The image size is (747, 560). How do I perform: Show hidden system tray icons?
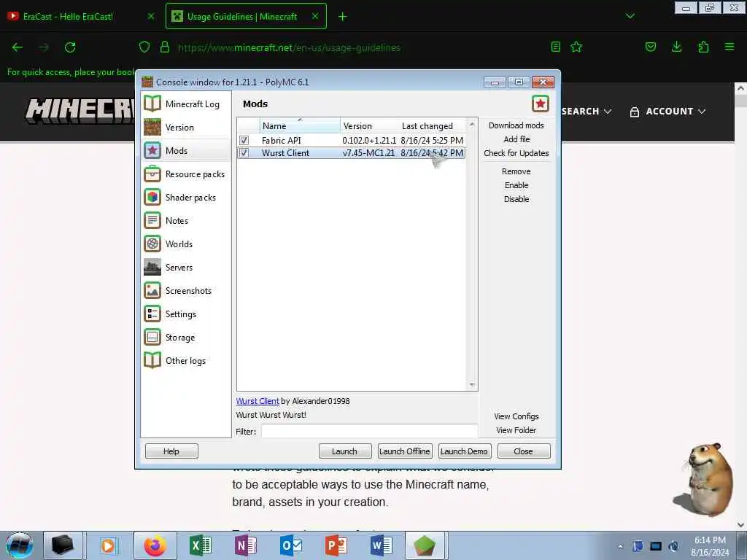coord(620,546)
